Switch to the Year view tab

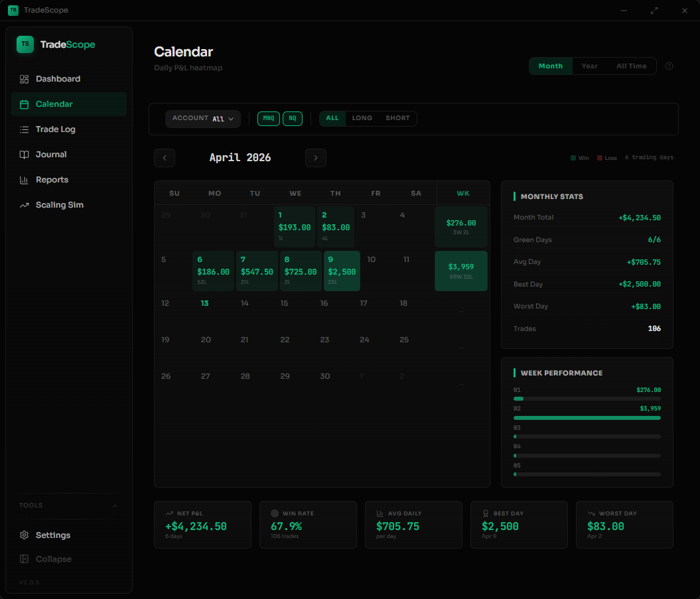[589, 66]
